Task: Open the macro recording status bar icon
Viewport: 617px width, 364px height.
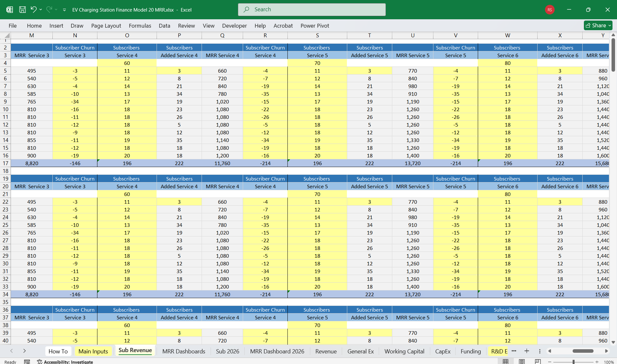Action: 27,362
